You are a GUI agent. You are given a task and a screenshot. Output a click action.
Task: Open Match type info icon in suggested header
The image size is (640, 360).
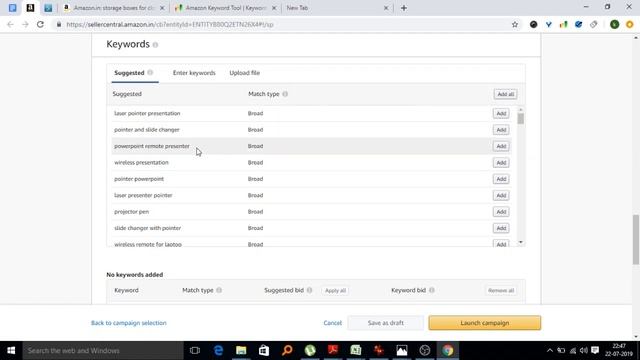pos(285,94)
